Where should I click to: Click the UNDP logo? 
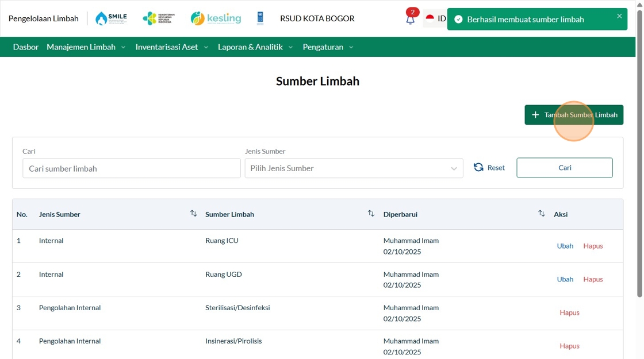tap(260, 18)
